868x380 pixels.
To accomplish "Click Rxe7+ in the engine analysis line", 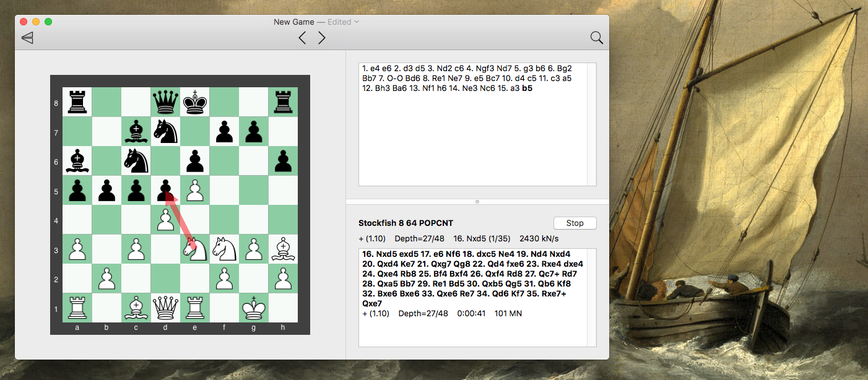I will [x=554, y=294].
